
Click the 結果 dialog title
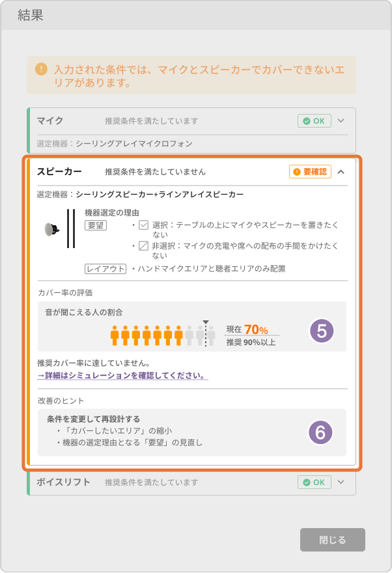[x=31, y=15]
